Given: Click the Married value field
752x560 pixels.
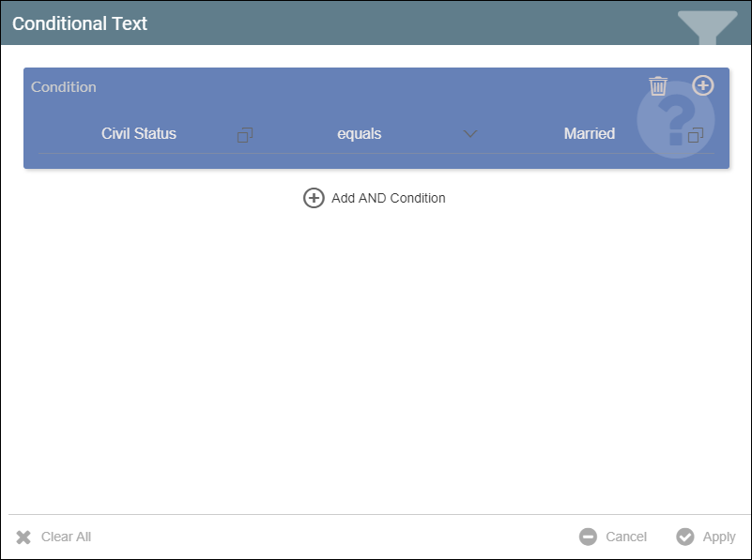Looking at the screenshot, I should pyautogui.click(x=589, y=134).
